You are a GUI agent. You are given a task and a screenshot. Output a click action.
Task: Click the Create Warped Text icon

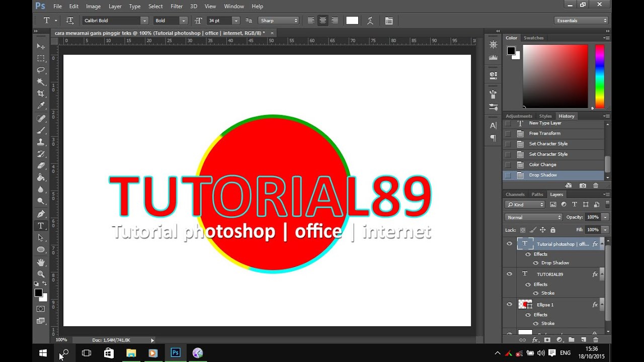pyautogui.click(x=370, y=21)
